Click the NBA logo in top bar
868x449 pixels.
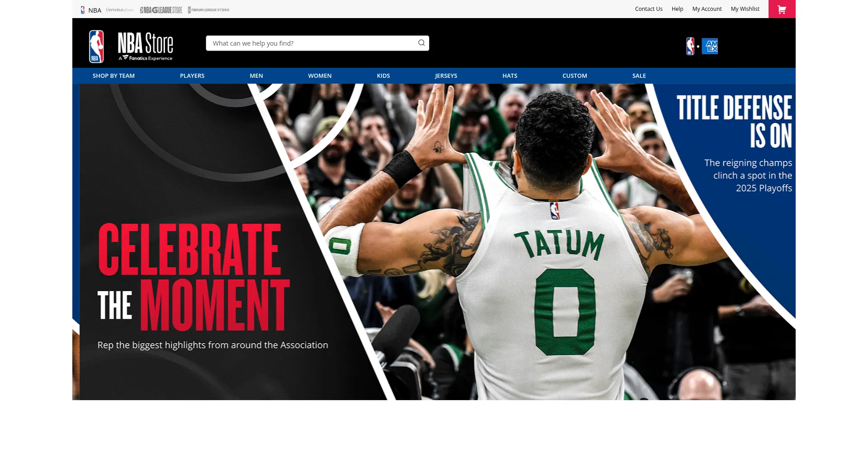point(91,10)
